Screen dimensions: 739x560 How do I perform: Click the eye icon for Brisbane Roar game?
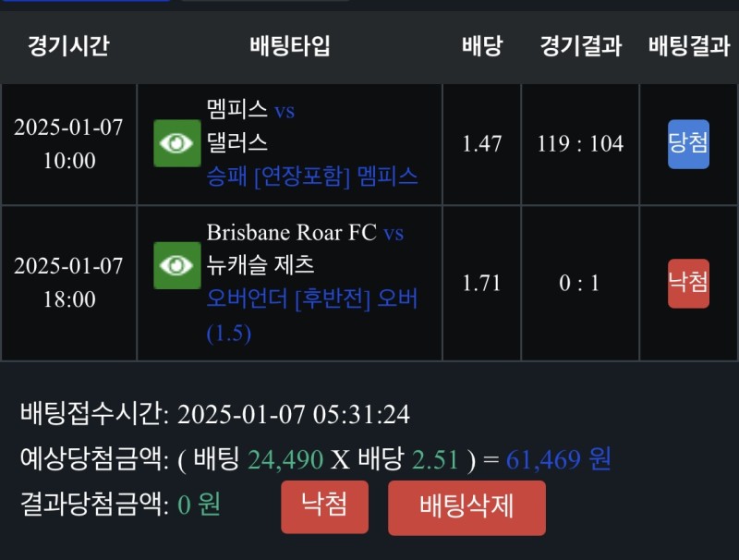176,265
